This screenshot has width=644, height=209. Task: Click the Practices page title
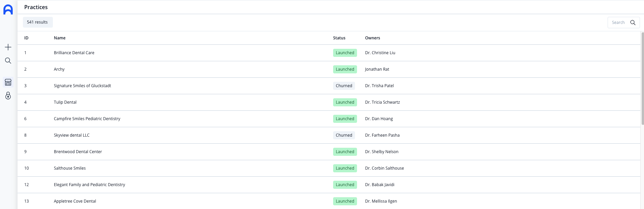pos(36,7)
